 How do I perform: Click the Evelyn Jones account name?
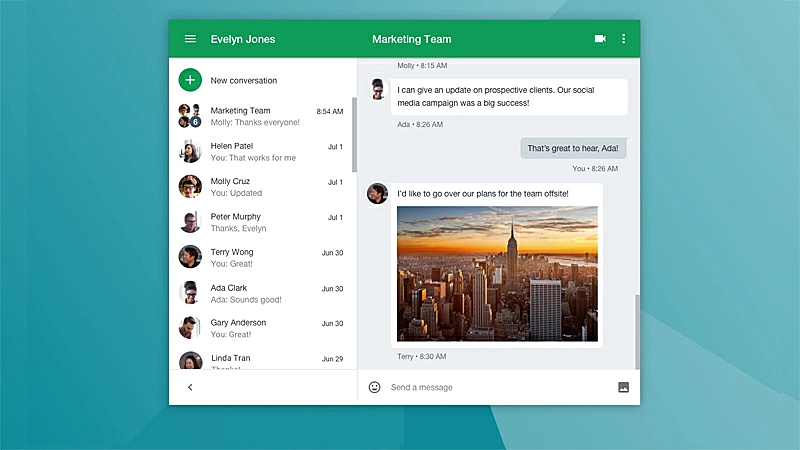point(243,39)
